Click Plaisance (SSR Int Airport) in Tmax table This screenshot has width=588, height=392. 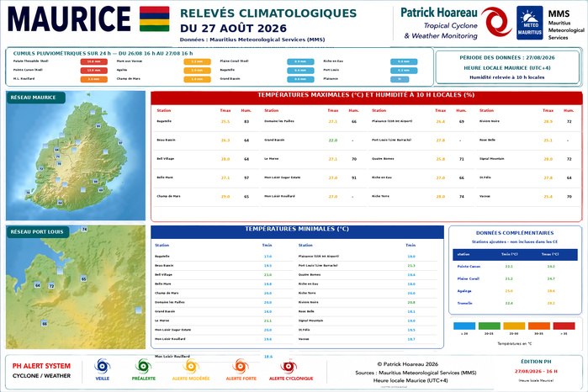392,121
